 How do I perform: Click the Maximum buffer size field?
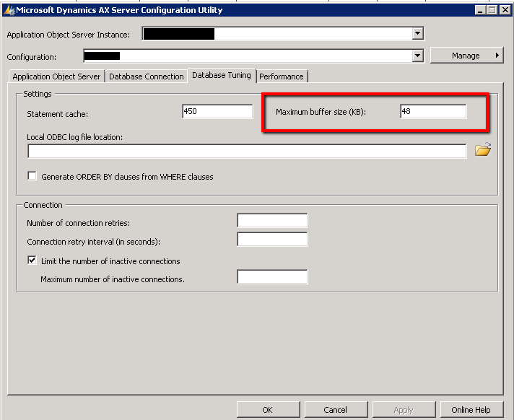pos(433,111)
